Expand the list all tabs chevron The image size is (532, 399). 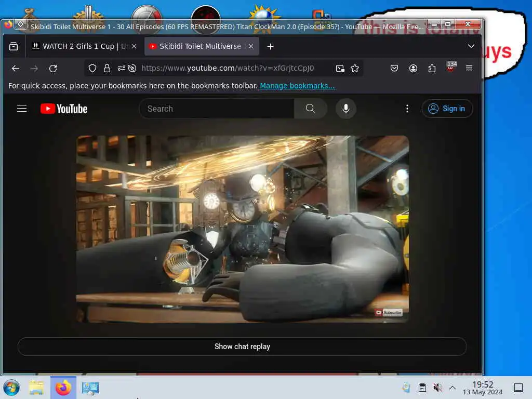471,46
